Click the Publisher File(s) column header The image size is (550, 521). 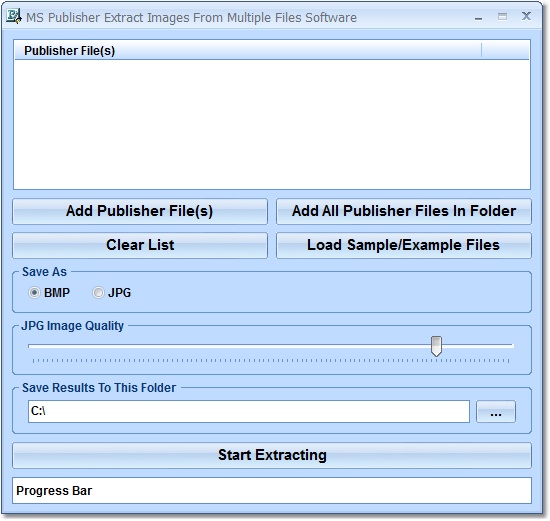(248, 51)
